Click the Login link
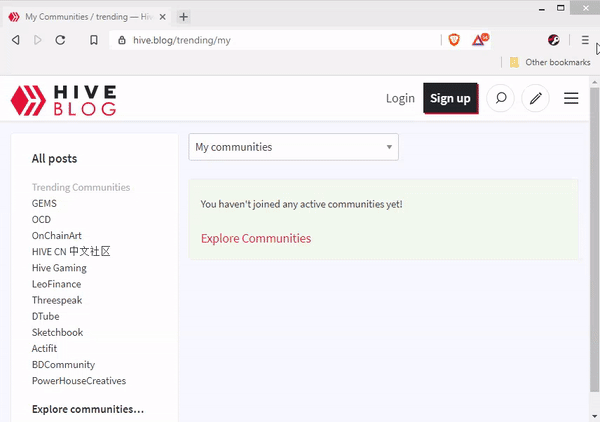Viewport: 600px width, 422px height. coord(400,98)
